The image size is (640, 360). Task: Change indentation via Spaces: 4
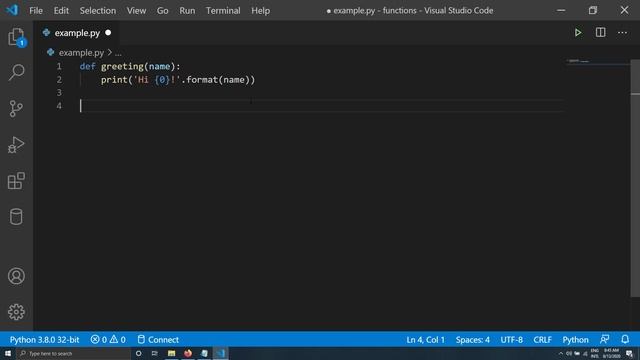(473, 340)
